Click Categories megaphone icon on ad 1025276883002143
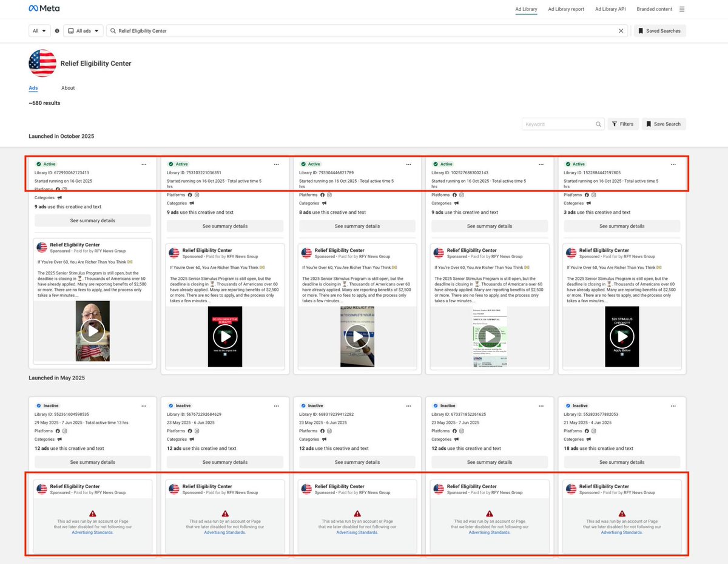Screen dimensions: 728x564 (457, 203)
